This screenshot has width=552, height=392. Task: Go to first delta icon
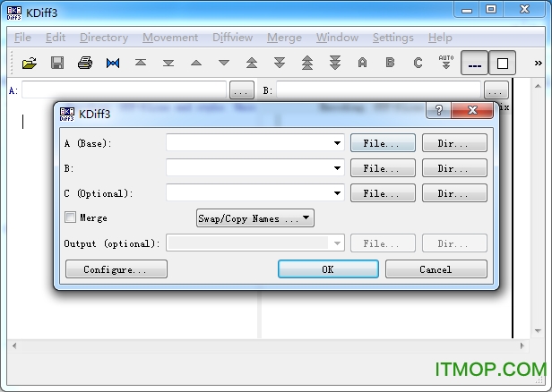(141, 63)
